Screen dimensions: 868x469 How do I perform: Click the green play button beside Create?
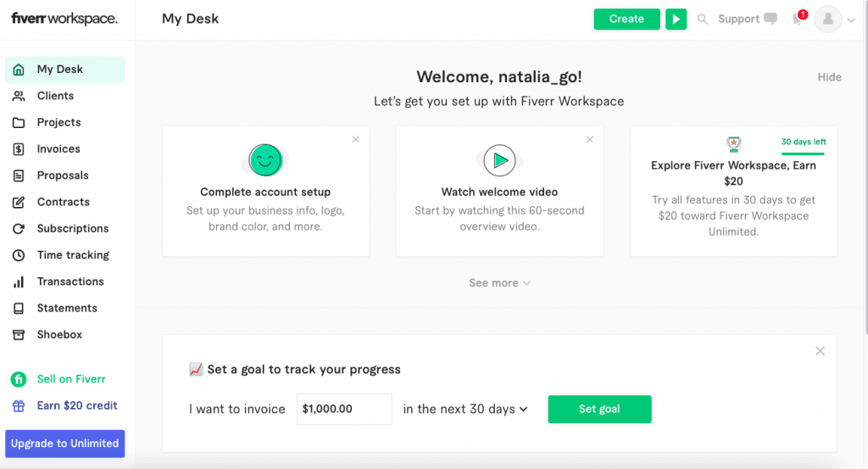click(676, 19)
